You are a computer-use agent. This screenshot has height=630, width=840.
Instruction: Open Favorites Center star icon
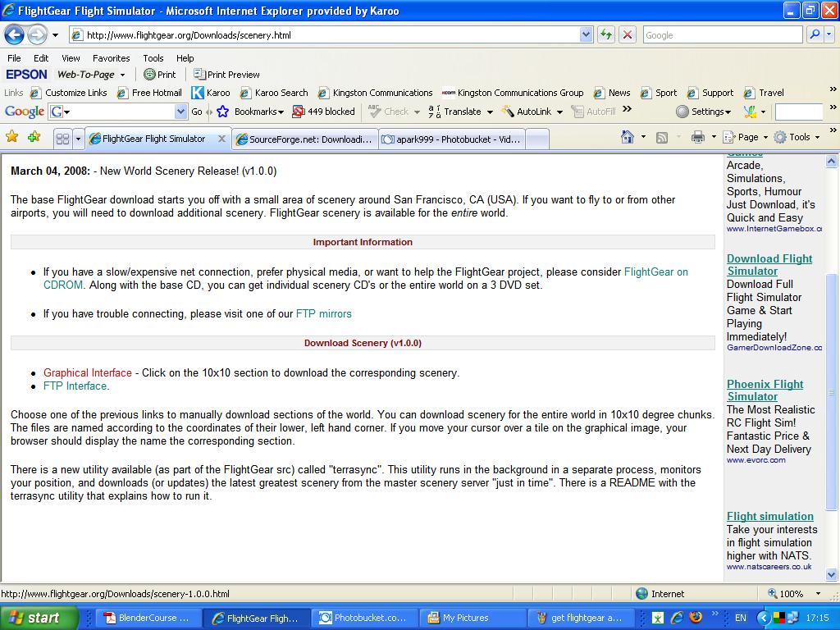11,137
